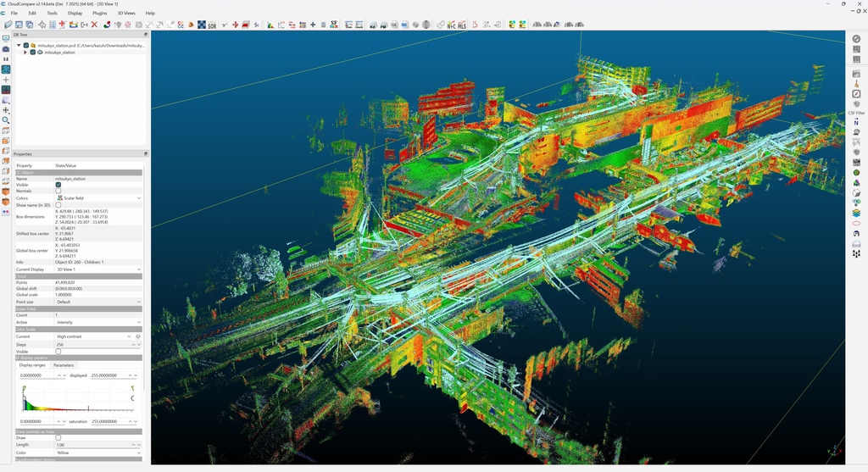Open the Active intensity dropdown
Viewport: 868px width, 472px height.
98,322
